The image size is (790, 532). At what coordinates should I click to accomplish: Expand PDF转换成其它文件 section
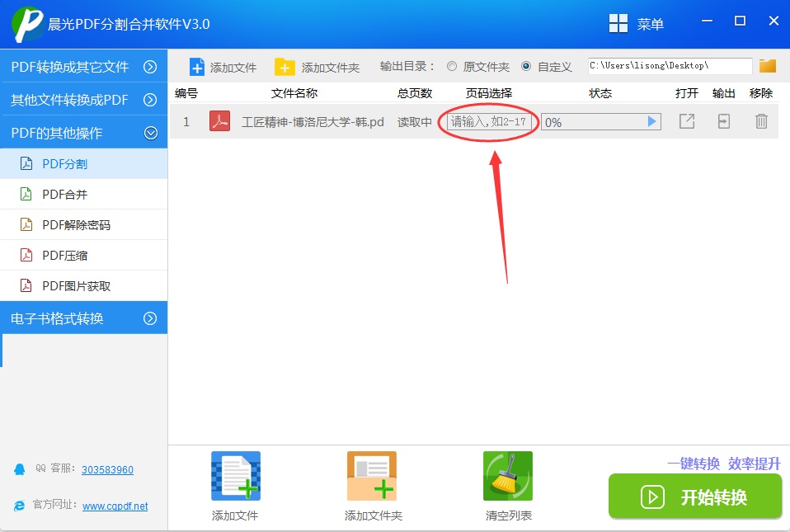(83, 67)
